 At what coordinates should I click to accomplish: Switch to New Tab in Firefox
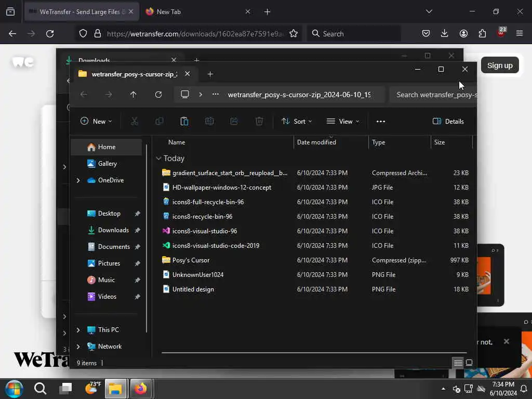197,12
